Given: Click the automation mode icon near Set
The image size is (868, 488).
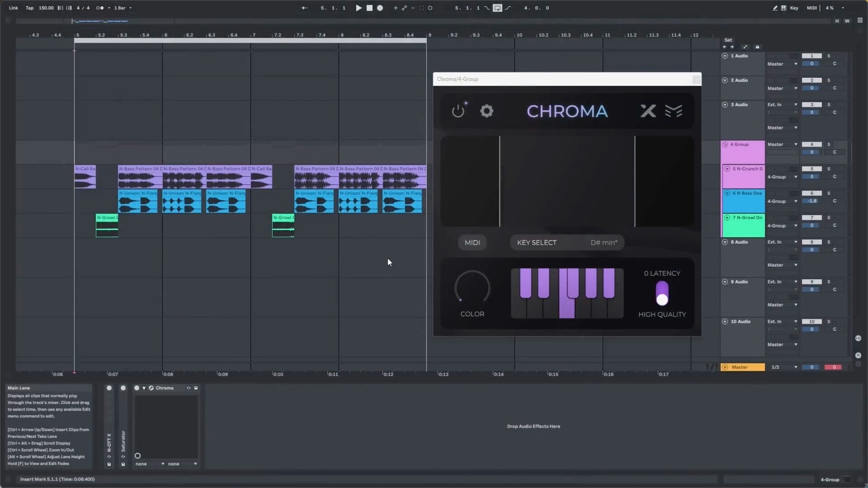Looking at the screenshot, I should [745, 47].
